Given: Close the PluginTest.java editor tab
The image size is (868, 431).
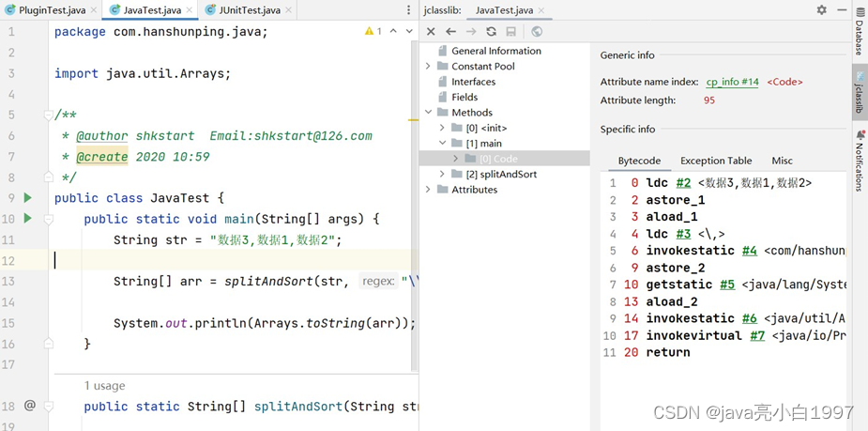Looking at the screenshot, I should coord(93,10).
